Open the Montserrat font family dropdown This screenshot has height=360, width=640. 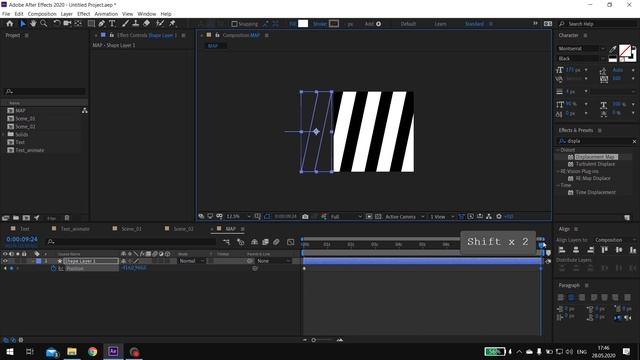click(582, 49)
